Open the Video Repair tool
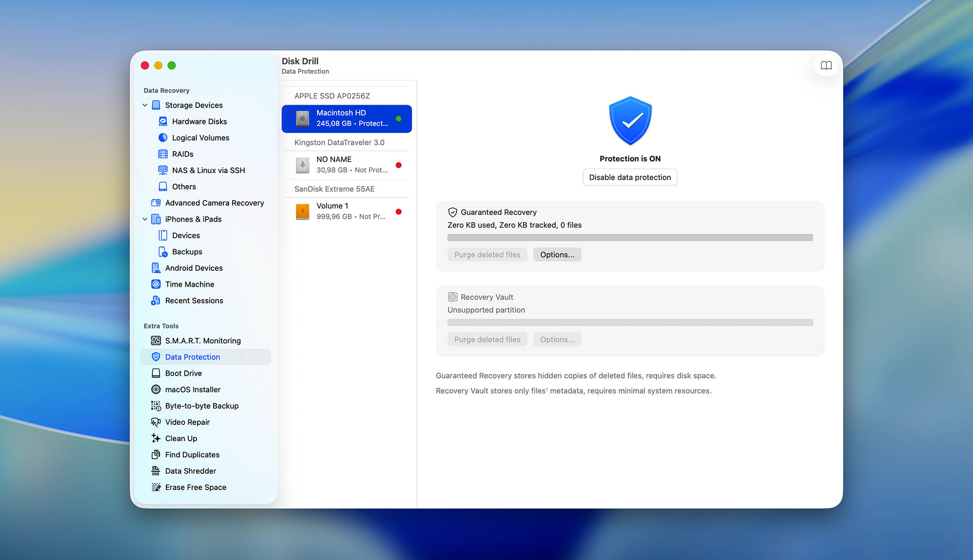The width and height of the screenshot is (973, 560). coord(187,422)
